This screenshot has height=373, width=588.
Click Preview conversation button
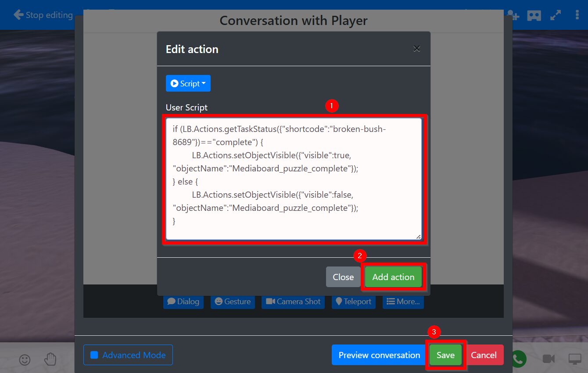pos(379,355)
